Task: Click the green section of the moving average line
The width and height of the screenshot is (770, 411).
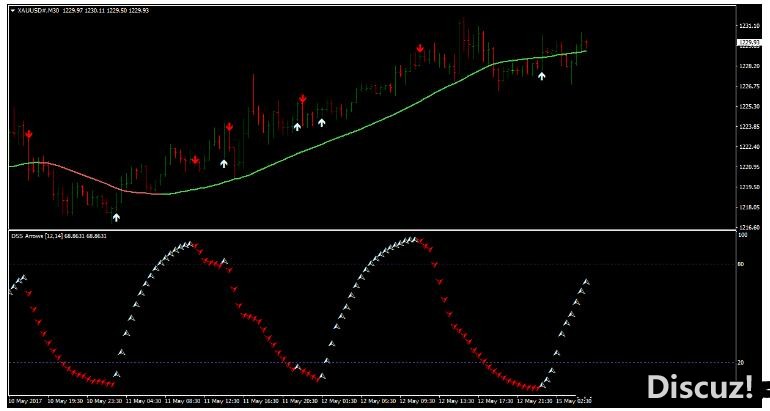Action: click(x=400, y=108)
